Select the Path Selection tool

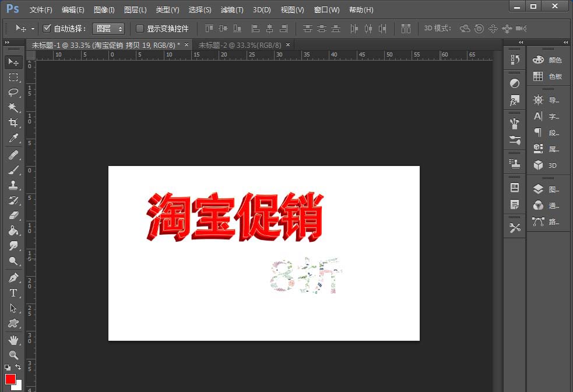pos(13,308)
